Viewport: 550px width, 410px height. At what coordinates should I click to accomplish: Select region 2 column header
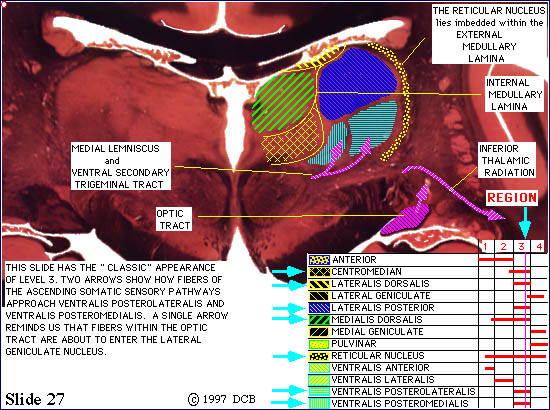[x=503, y=247]
